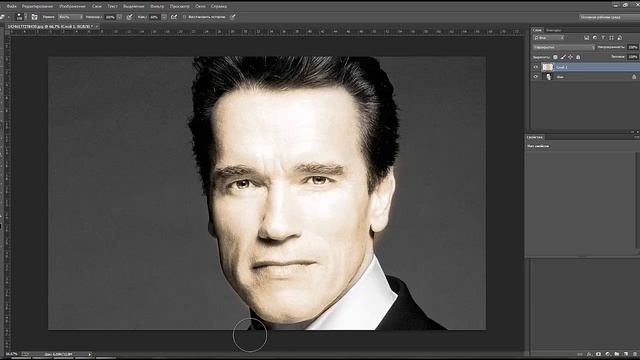Select the Слои panel tab
The height and width of the screenshot is (360, 640).
(x=537, y=30)
